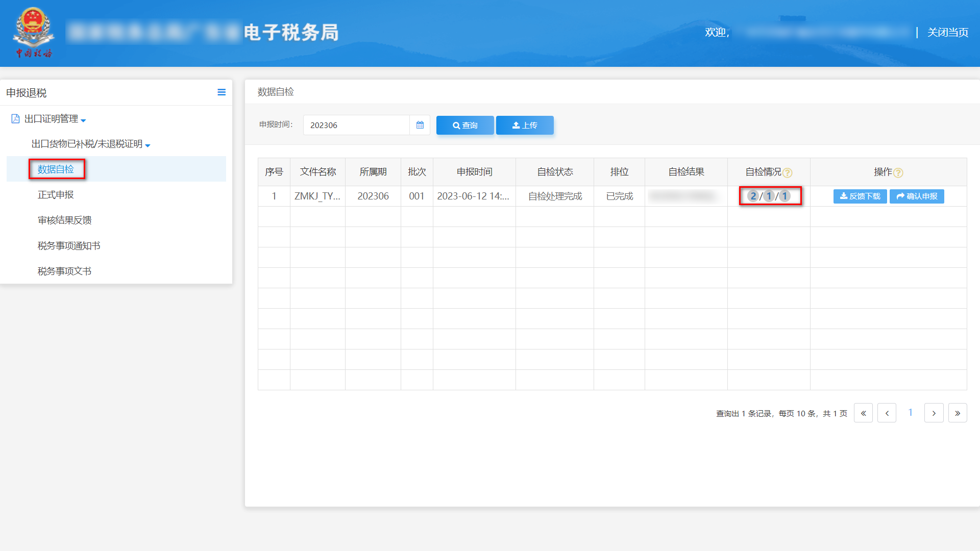Go to previous page arrow

click(887, 413)
